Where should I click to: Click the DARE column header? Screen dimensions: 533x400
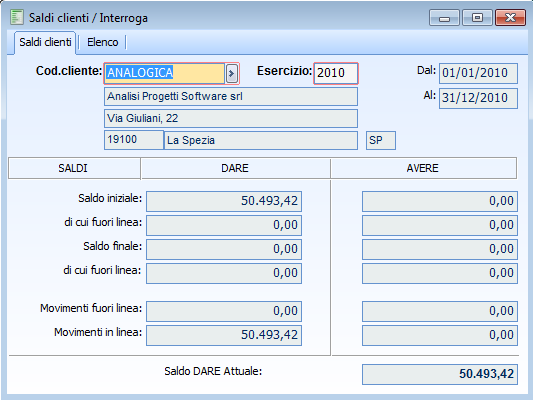[235, 168]
